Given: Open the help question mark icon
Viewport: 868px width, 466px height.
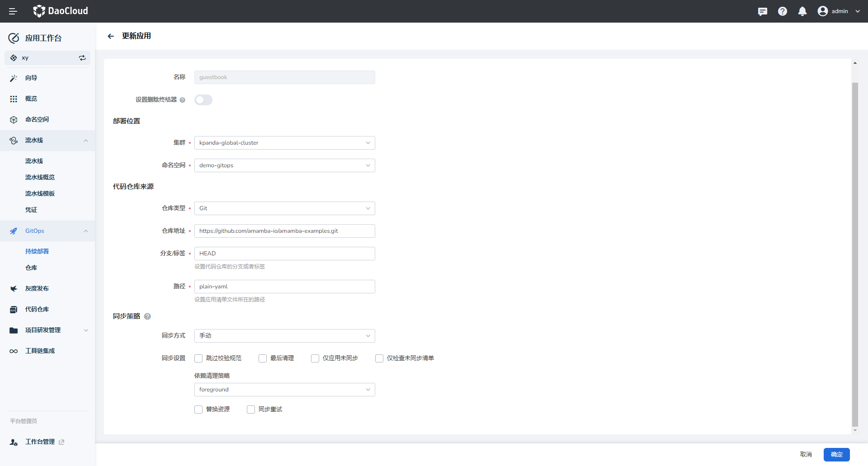Looking at the screenshot, I should tap(782, 11).
